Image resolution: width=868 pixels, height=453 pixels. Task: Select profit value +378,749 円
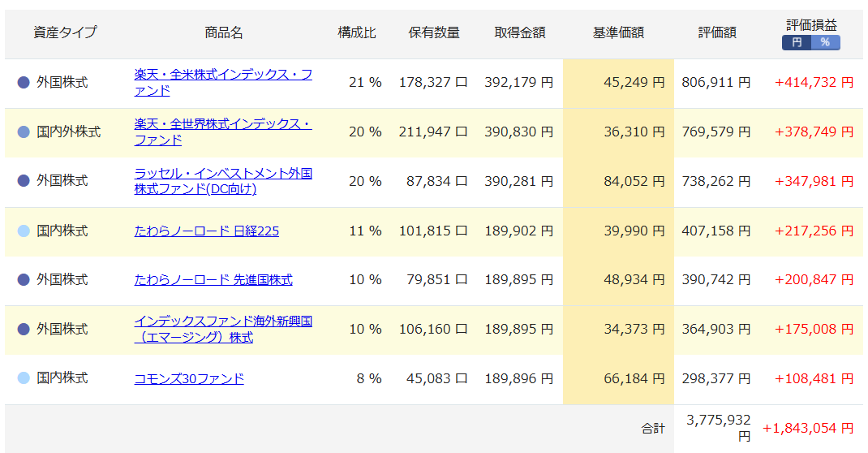pyautogui.click(x=814, y=132)
